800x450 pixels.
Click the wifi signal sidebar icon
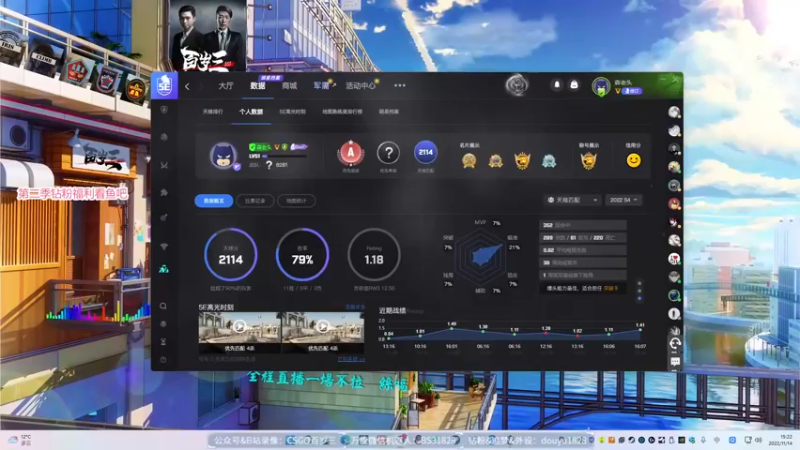(164, 247)
